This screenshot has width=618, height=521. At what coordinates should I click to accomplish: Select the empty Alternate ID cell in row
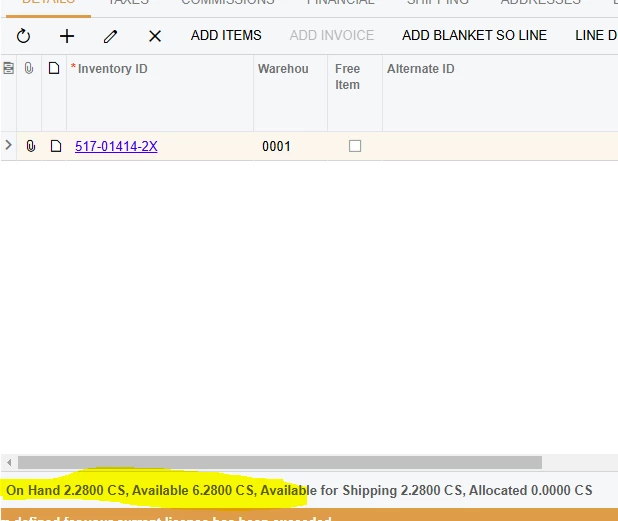[x=500, y=146]
